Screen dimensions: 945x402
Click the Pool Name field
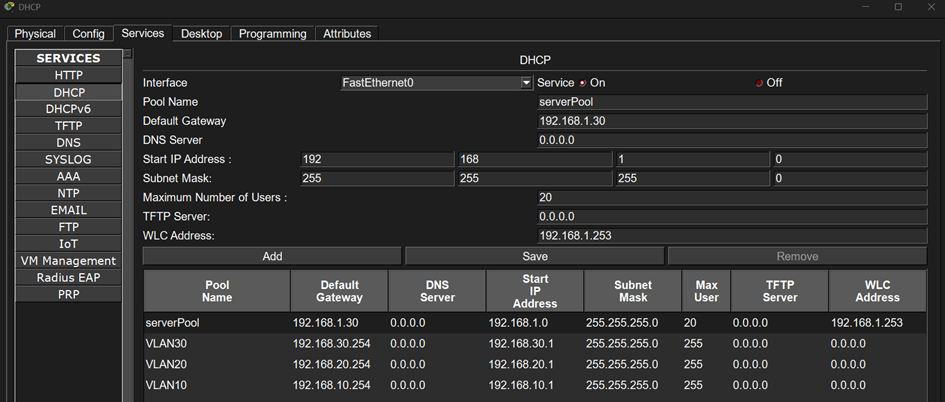732,102
